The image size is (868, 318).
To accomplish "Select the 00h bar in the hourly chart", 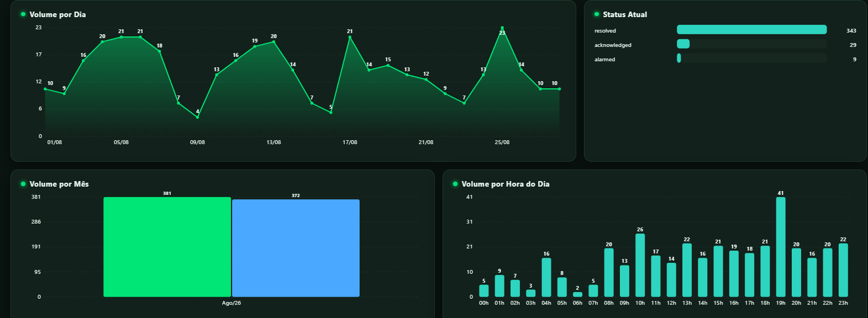I will click(x=484, y=290).
